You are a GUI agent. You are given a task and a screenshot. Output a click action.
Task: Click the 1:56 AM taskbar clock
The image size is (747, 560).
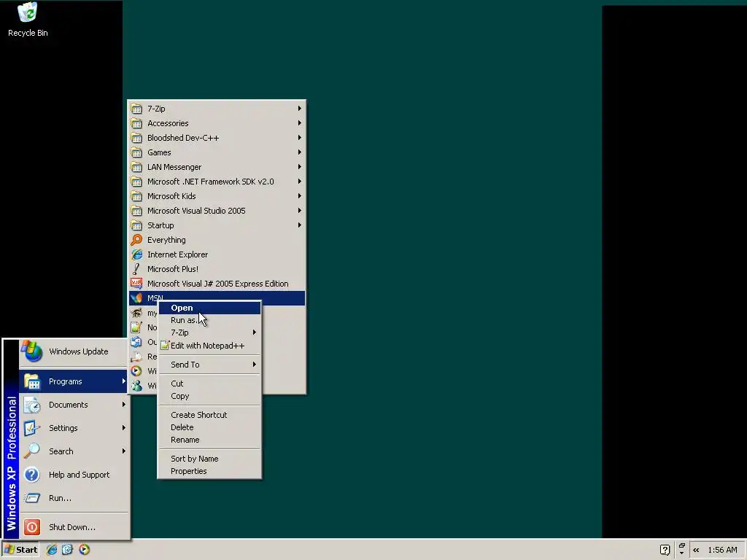coord(722,550)
